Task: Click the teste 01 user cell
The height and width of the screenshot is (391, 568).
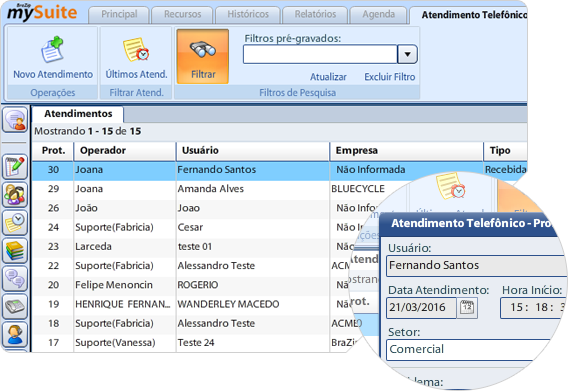Action: pos(195,246)
